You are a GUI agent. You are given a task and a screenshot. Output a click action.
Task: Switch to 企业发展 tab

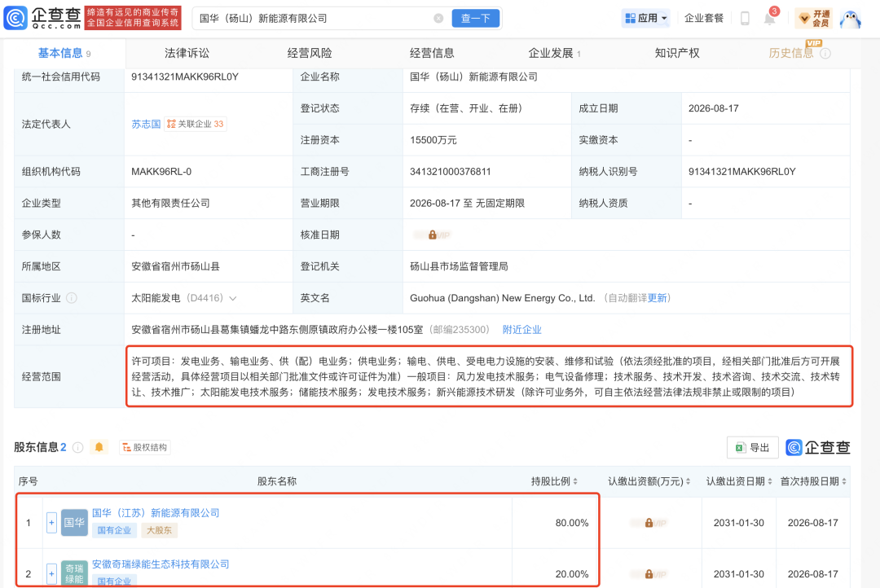pos(554,53)
